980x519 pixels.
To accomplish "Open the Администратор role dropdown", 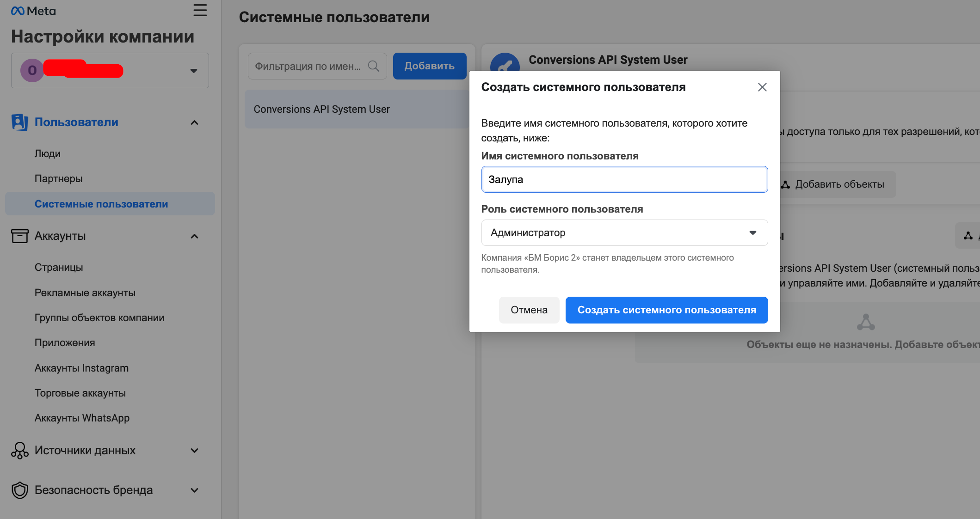I will pyautogui.click(x=624, y=232).
